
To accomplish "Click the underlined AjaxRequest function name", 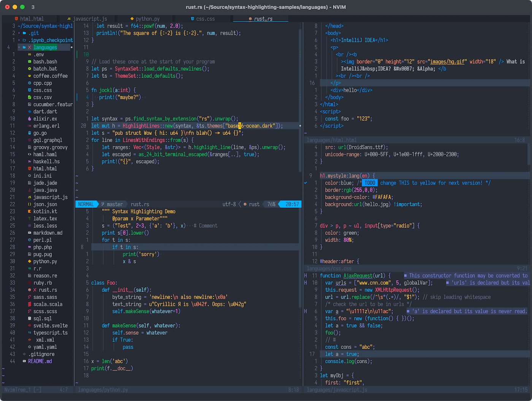I will coord(358,276).
